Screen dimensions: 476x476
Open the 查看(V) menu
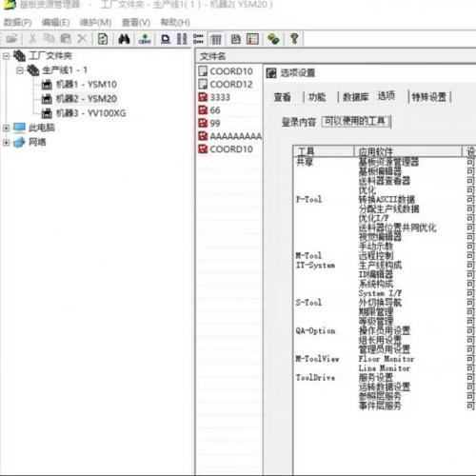point(136,23)
